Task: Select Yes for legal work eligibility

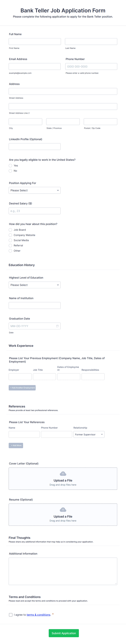Action: coord(10,165)
